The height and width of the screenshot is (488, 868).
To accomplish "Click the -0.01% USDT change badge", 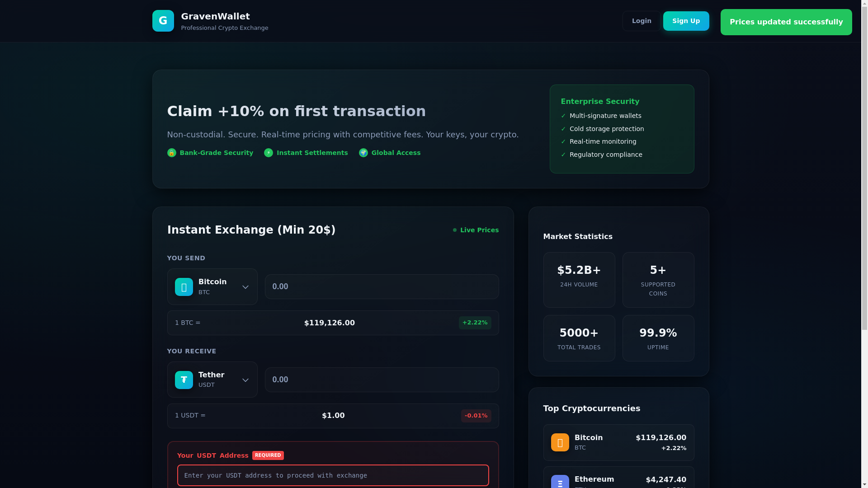I will pos(476,416).
